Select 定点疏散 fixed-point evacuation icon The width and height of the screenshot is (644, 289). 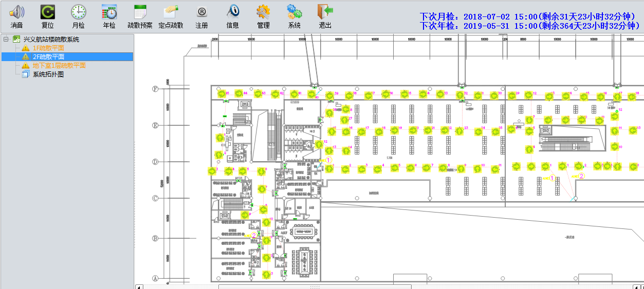click(171, 12)
